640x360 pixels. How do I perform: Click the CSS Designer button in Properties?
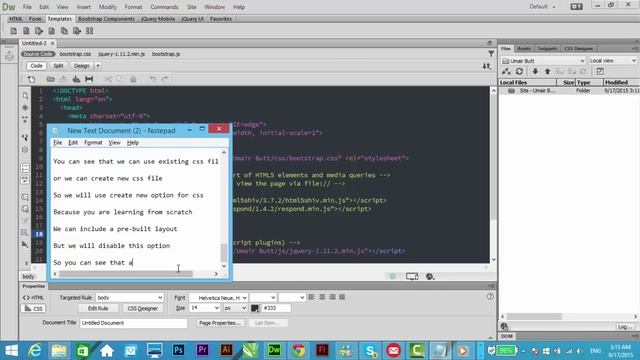(x=142, y=309)
